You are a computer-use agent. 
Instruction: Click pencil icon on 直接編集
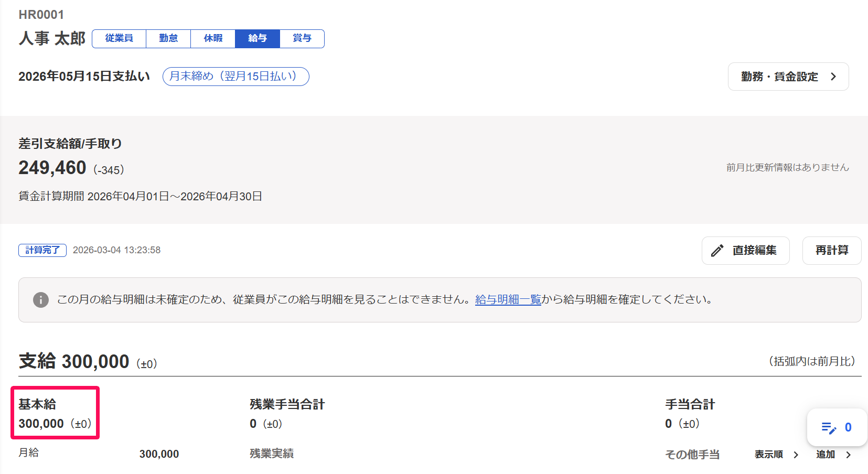(x=717, y=251)
